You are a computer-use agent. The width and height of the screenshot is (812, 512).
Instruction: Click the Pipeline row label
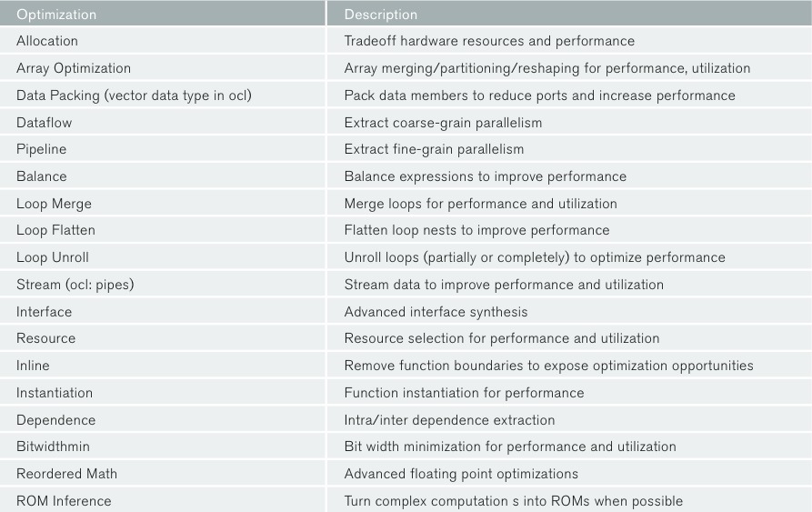(x=42, y=150)
